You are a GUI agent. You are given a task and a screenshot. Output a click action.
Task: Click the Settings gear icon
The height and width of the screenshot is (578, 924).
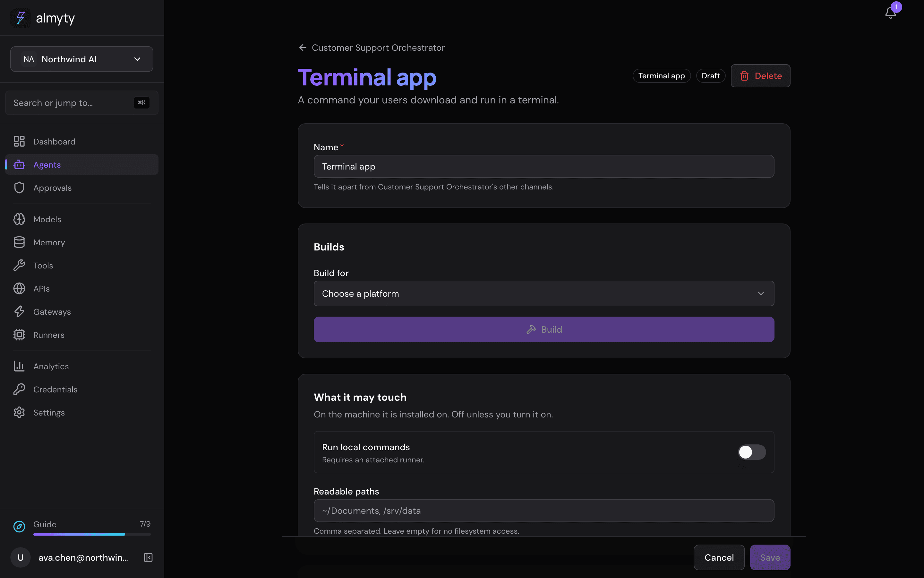click(19, 413)
